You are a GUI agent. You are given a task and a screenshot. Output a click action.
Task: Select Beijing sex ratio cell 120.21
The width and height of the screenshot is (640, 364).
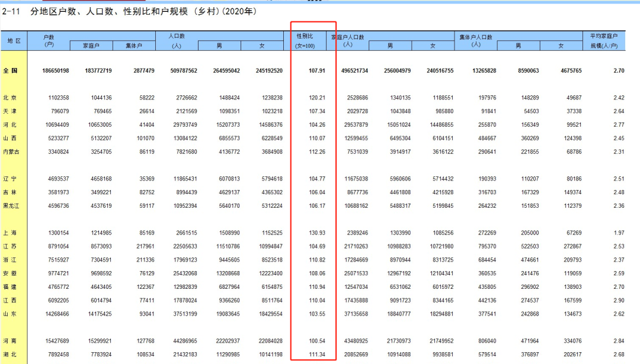[316, 98]
